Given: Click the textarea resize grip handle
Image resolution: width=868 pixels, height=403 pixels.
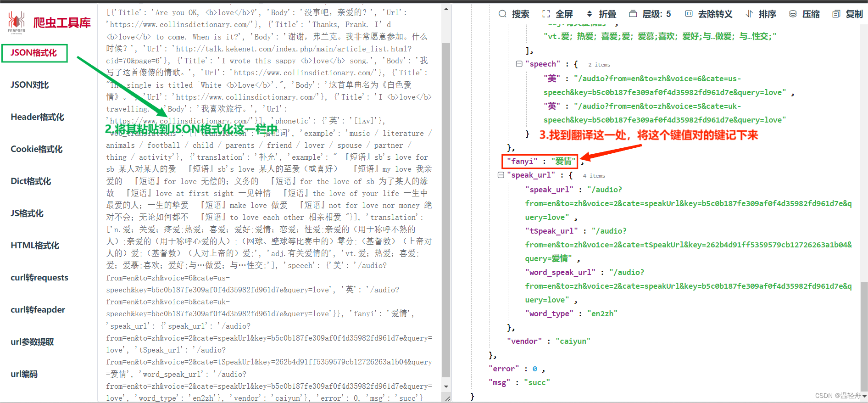Looking at the screenshot, I should (x=447, y=398).
